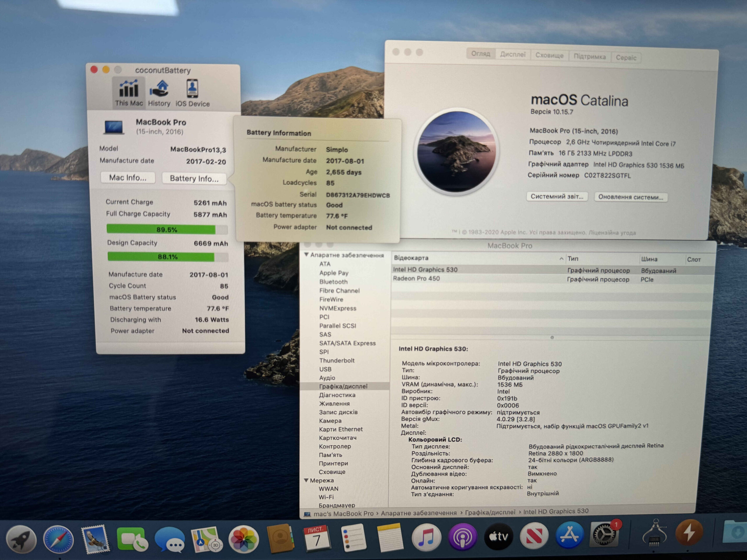Open Notes from the Dock
Viewport: 747px width, 560px height.
tap(390, 537)
